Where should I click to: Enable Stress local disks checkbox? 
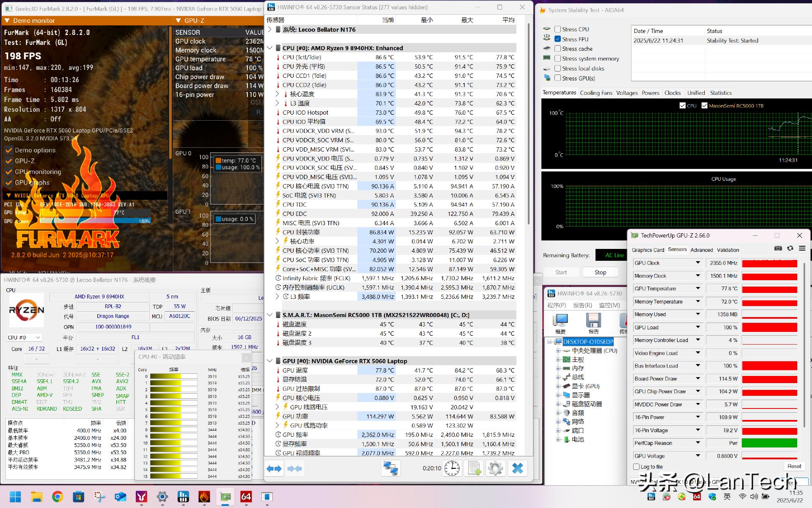[557, 68]
